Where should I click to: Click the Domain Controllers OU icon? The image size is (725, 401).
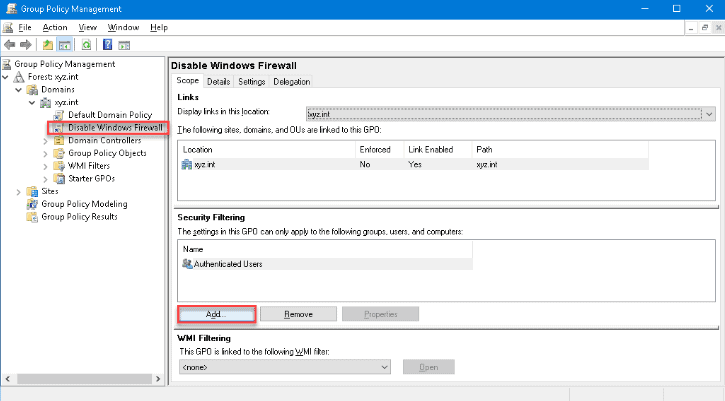click(x=59, y=140)
